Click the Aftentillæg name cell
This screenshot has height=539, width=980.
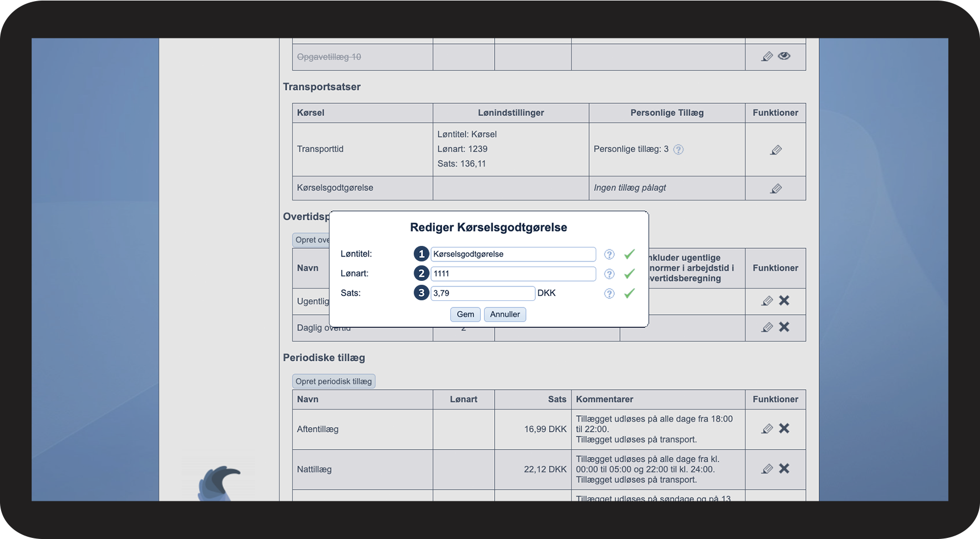tap(363, 429)
